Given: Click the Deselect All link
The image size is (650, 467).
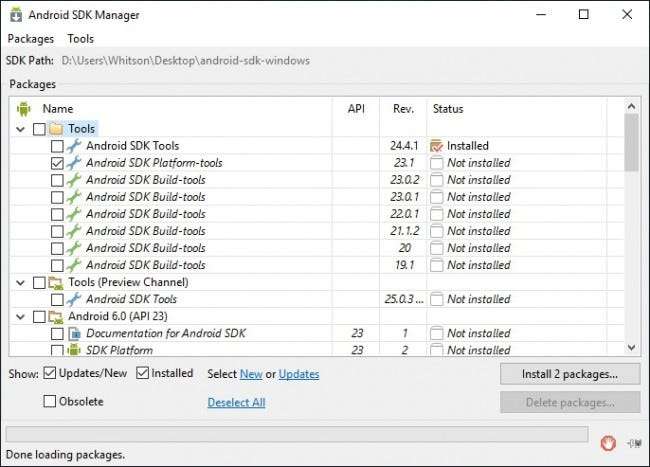Looking at the screenshot, I should pos(236,402).
